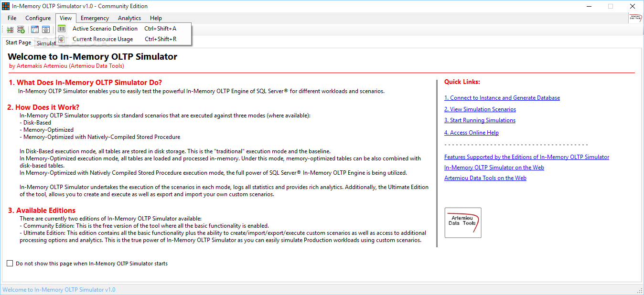Tick Do not show this page checkbox
Screen dimensions: 644x295
[x=10, y=263]
